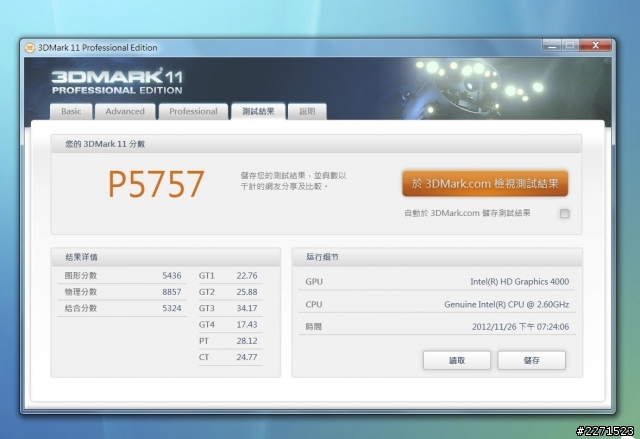The image size is (640, 439).
Task: Minimize the 3DMark 11 window
Action: click(552, 46)
